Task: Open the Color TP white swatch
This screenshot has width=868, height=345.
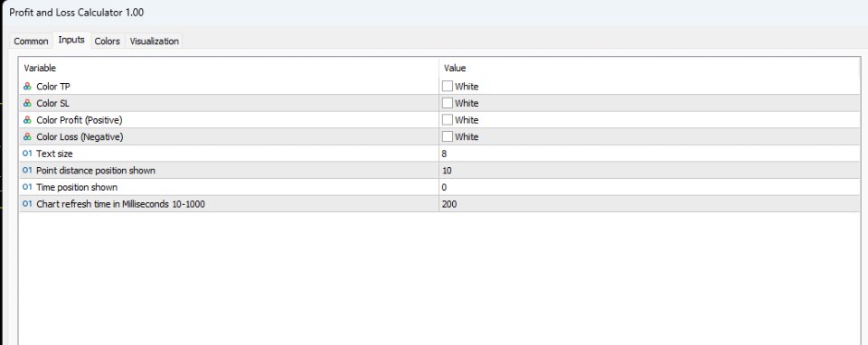Action: 448,87
